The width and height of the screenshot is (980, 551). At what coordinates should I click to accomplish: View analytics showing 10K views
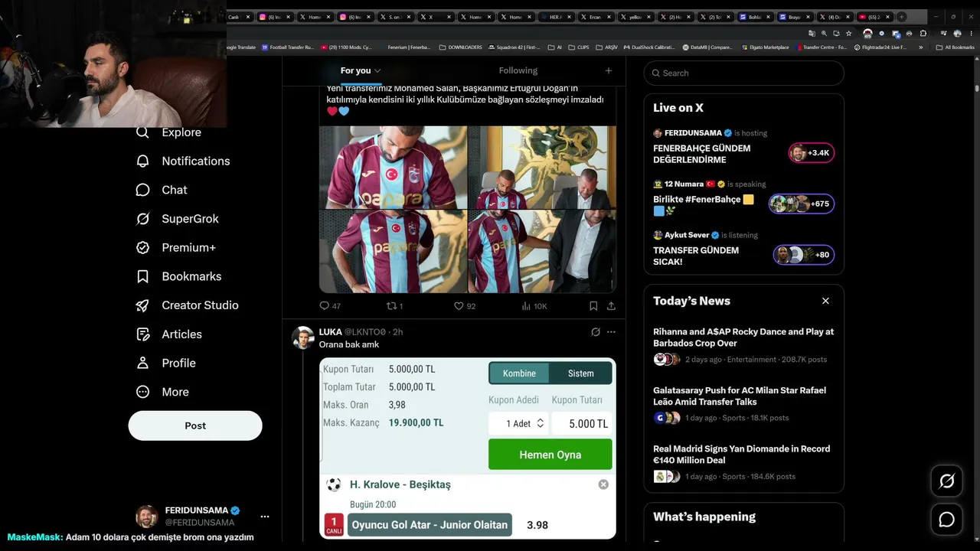tap(534, 306)
